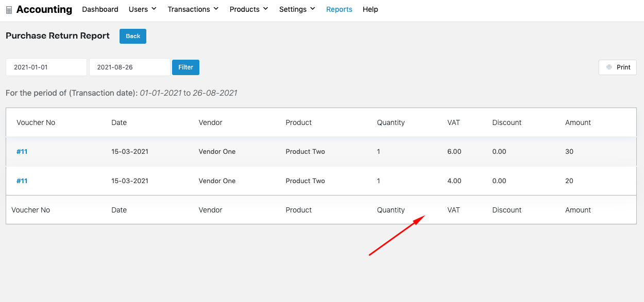This screenshot has width=644, height=302.
Task: Open voucher #11 from the second row
Action: tap(21, 181)
